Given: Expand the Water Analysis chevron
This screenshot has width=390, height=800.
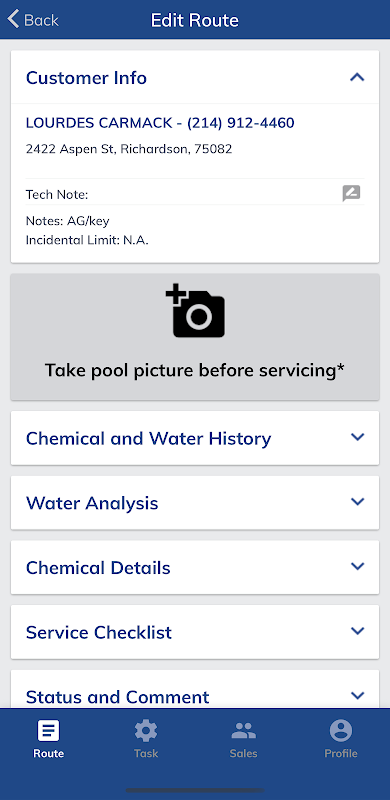Looking at the screenshot, I should click(x=358, y=502).
